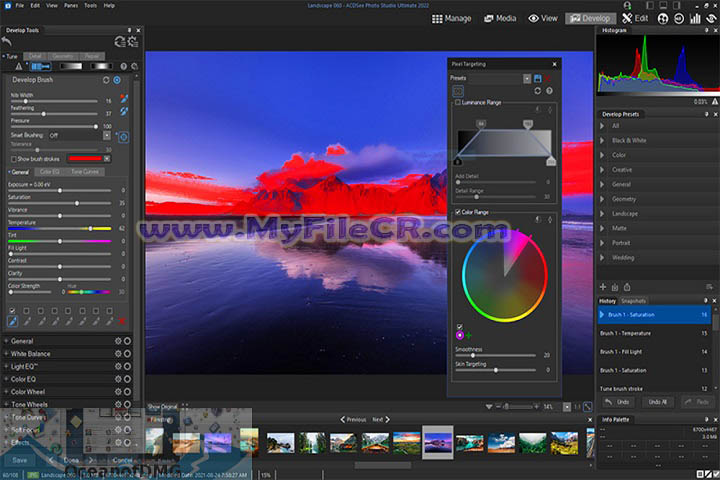720x480 pixels.
Task: Open Pixel Targeting help
Action: (549, 91)
